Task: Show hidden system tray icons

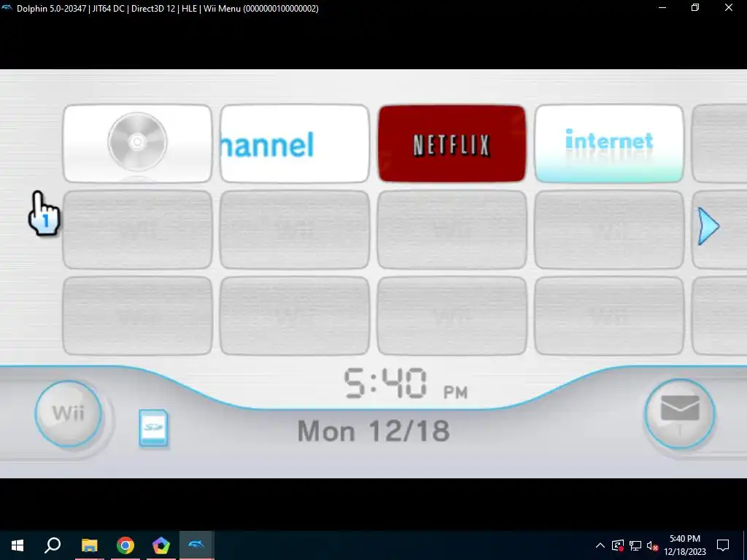Action: tap(600, 545)
